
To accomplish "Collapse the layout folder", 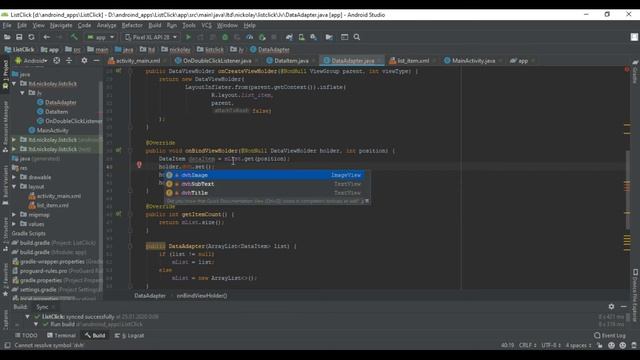I will [14, 187].
